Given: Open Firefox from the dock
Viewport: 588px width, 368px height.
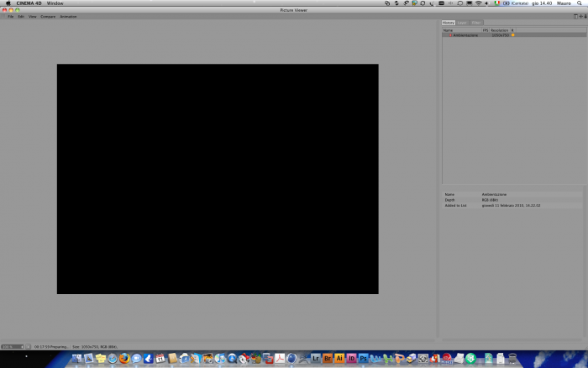Looking at the screenshot, I should pyautogui.click(x=124, y=359).
